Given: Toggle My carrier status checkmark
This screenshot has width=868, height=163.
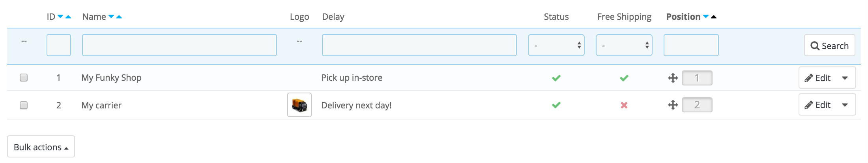Looking at the screenshot, I should point(556,105).
